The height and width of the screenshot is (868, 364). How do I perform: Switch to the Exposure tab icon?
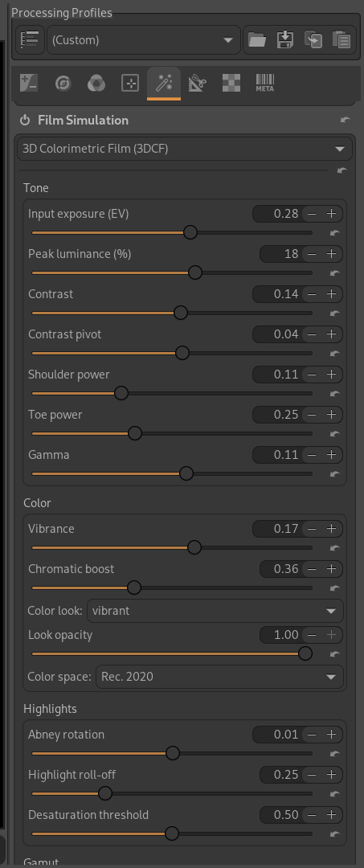29,84
